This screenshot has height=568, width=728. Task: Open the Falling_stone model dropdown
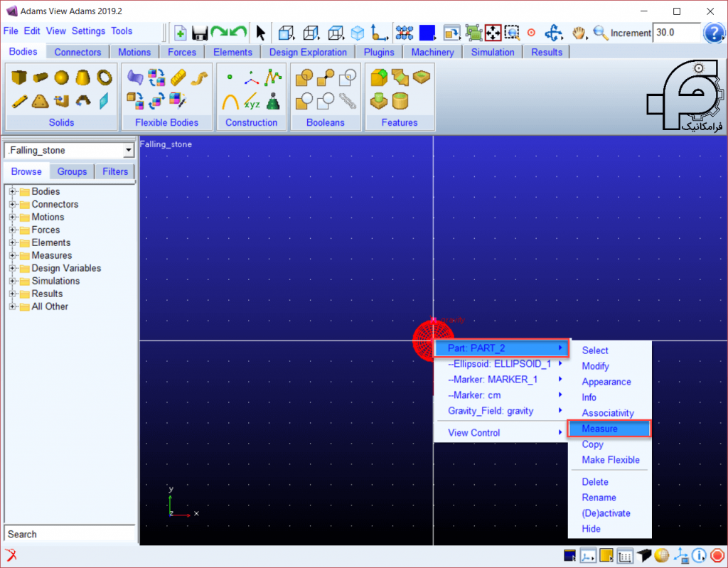pos(128,150)
